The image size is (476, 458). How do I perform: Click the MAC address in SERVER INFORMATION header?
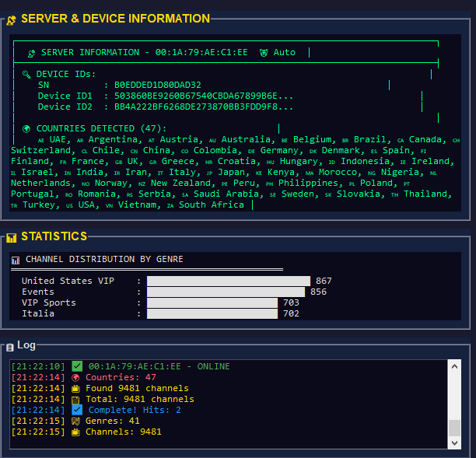(201, 53)
